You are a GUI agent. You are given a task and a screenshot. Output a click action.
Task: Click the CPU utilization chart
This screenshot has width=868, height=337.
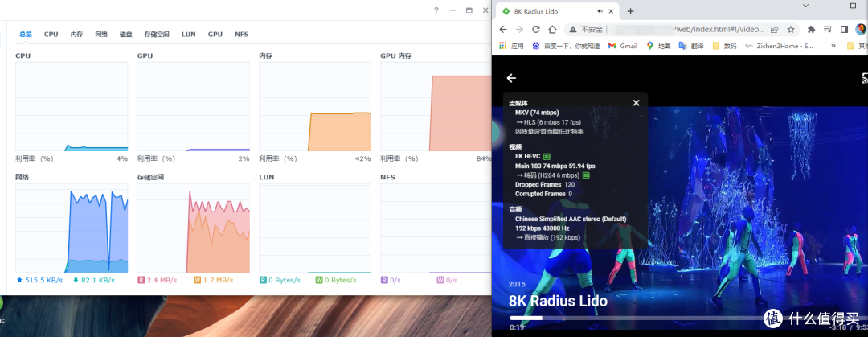(x=72, y=106)
